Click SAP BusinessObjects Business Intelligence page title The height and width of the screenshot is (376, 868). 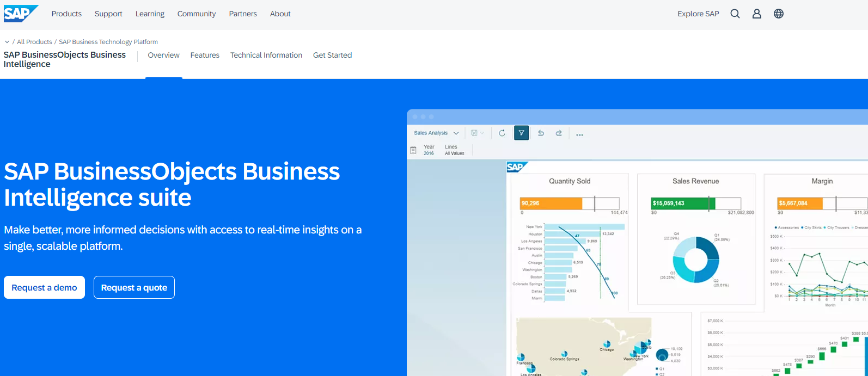pos(65,59)
